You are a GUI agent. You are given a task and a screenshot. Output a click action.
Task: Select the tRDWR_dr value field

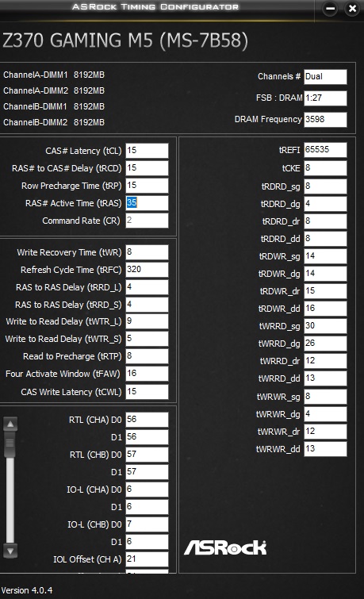click(325, 291)
